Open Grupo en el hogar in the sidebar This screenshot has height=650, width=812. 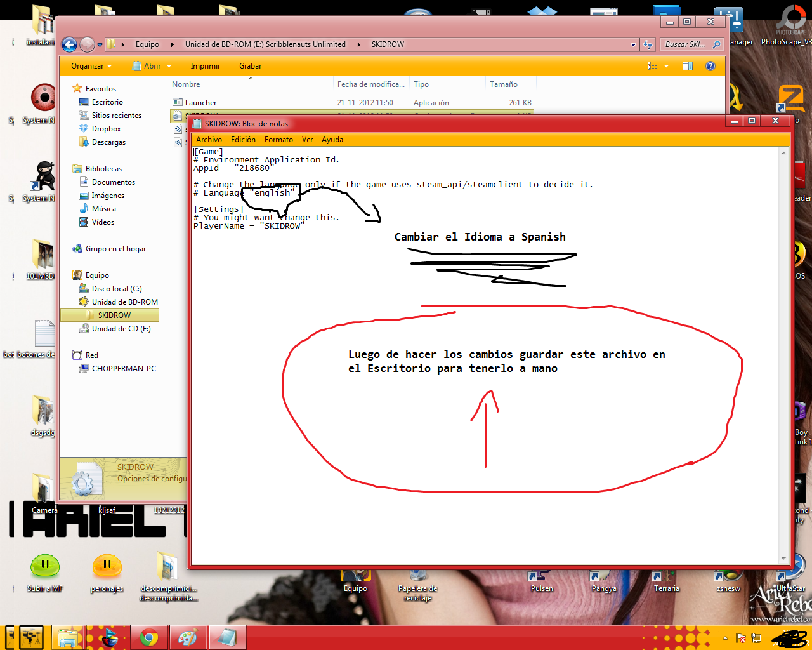click(109, 249)
